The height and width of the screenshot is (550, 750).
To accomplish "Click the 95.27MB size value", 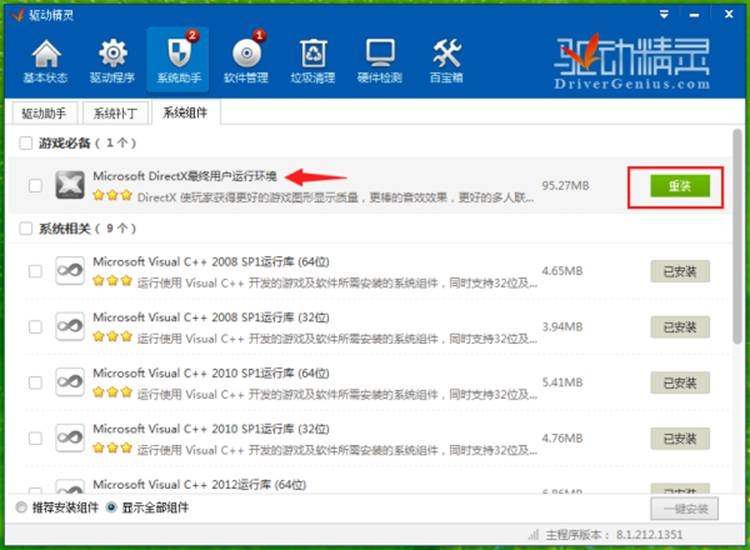I will coord(565,186).
